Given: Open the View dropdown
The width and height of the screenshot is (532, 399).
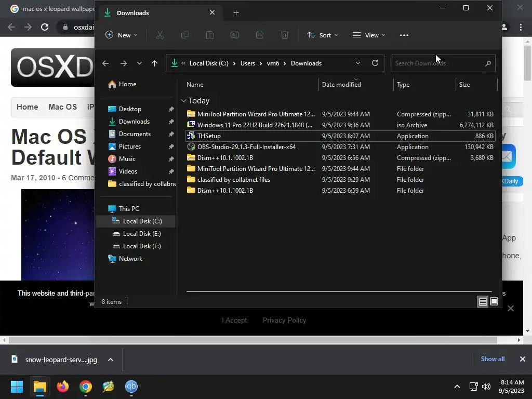Looking at the screenshot, I should coord(369,35).
